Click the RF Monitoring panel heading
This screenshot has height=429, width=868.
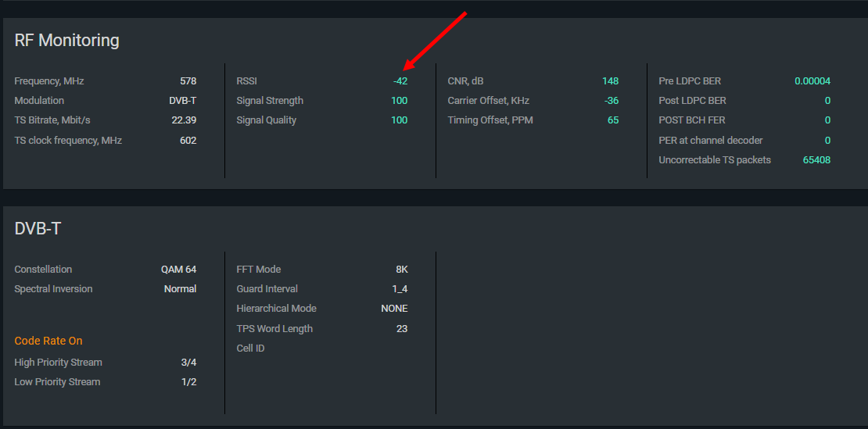click(x=67, y=41)
